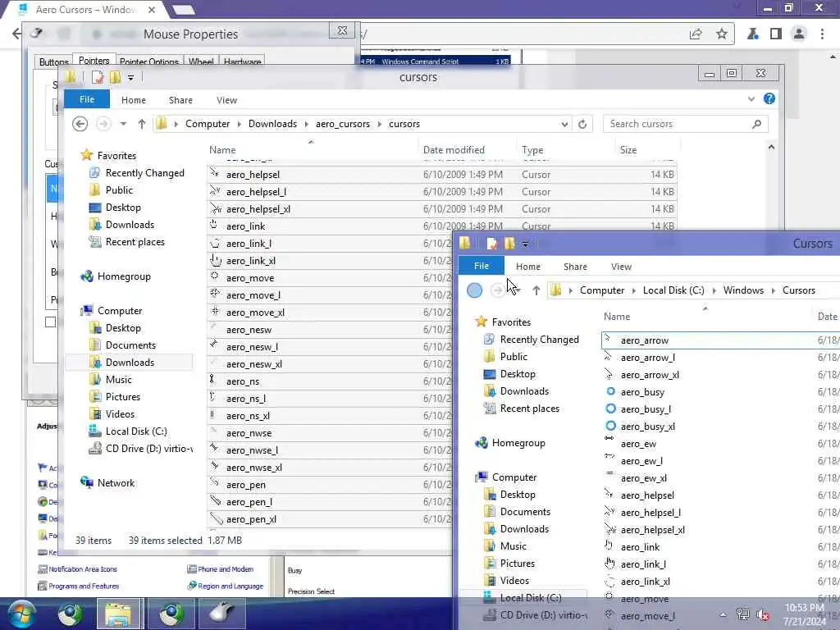The height and width of the screenshot is (630, 840).
Task: Switch to Wheel tab in Mouse Properties
Action: pos(201,62)
